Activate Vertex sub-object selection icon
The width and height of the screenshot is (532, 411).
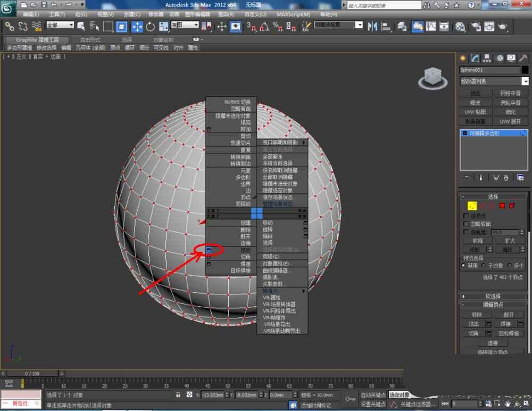click(x=471, y=205)
